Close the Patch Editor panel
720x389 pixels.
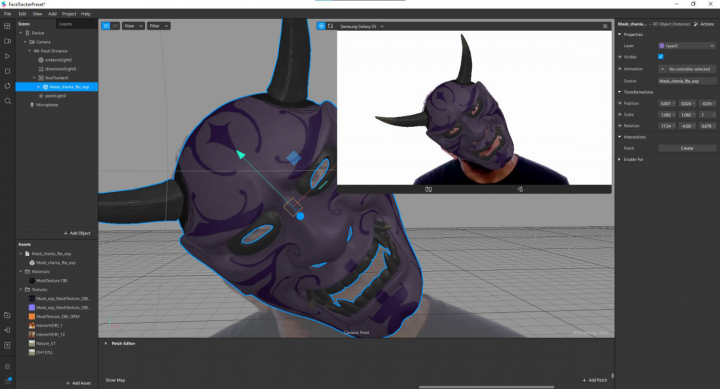[106, 344]
